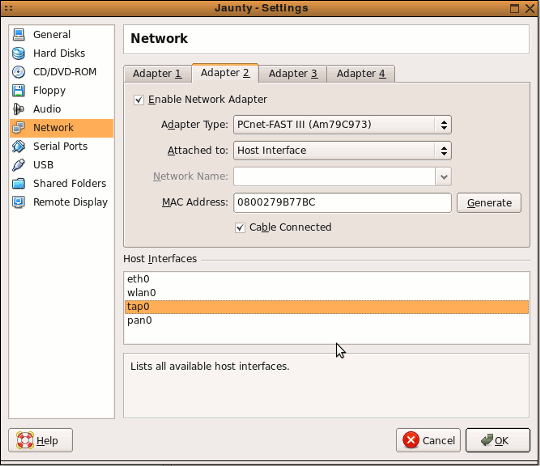Open Adapter Type dropdown
540x466 pixels.
[342, 125]
